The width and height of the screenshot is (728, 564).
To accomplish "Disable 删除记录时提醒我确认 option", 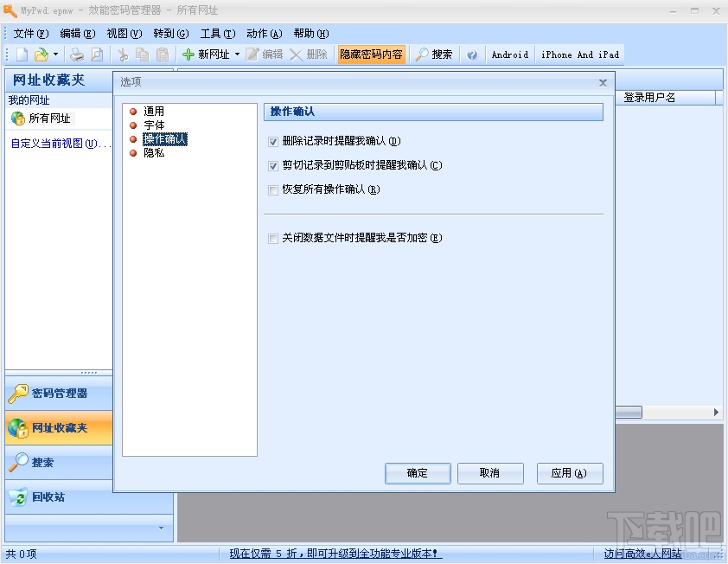I will (273, 141).
